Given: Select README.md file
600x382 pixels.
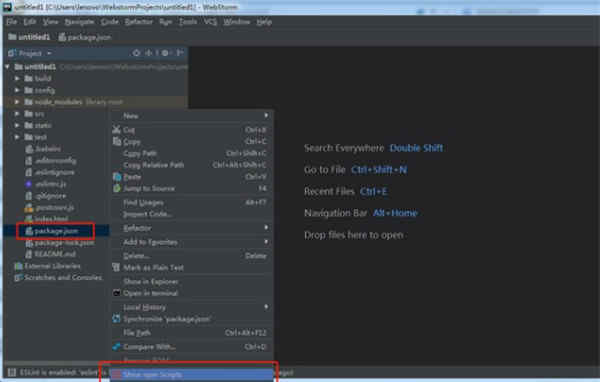Looking at the screenshot, I should [55, 254].
